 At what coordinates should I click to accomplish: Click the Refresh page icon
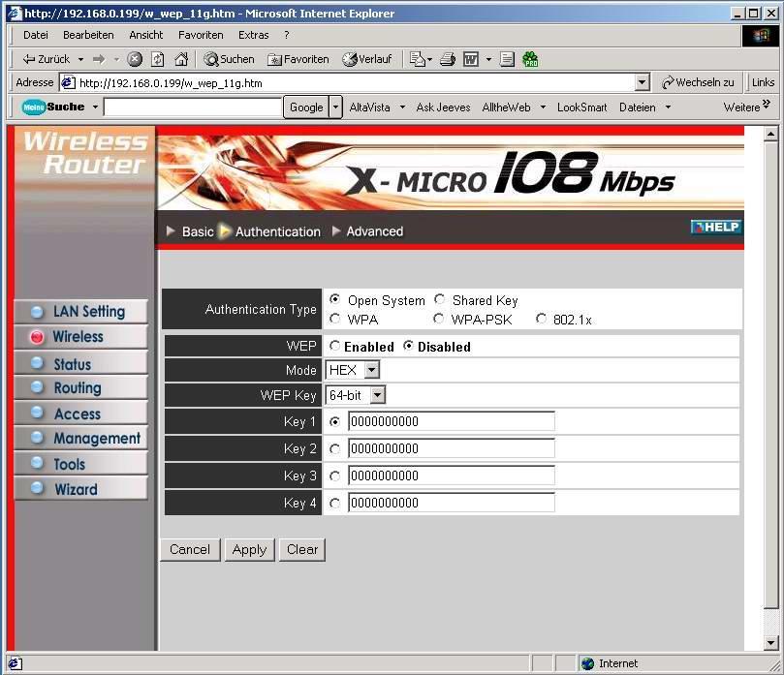pyautogui.click(x=158, y=59)
